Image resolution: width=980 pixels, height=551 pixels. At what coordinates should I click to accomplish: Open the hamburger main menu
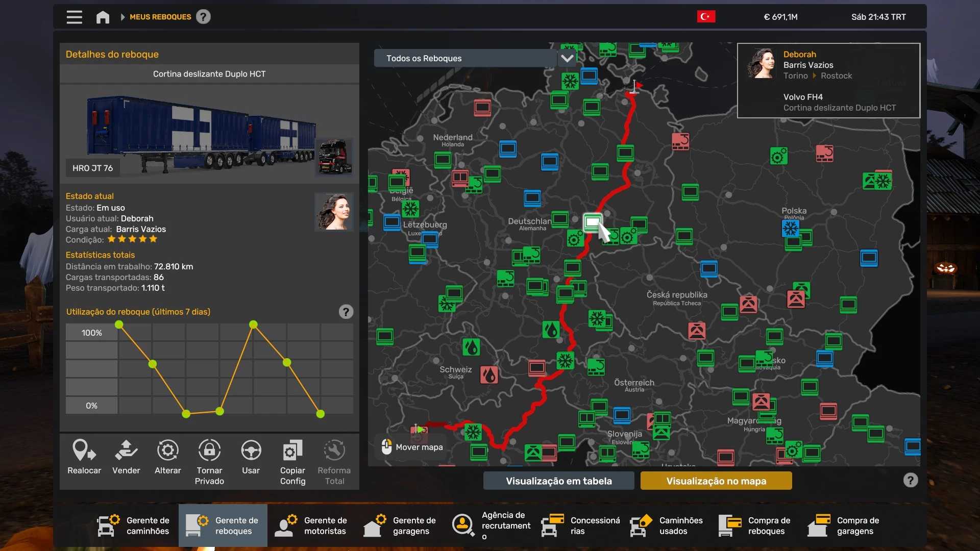click(x=74, y=17)
